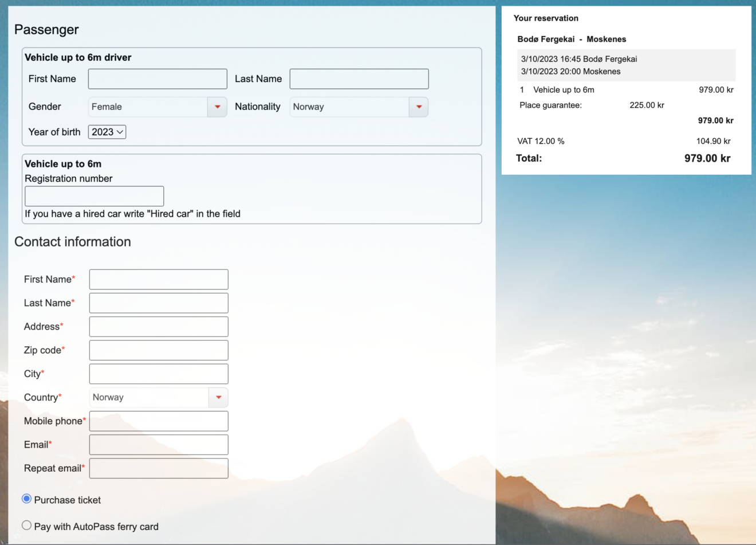Click into the Zip code field
Screen dimensions: 756x545
click(159, 350)
